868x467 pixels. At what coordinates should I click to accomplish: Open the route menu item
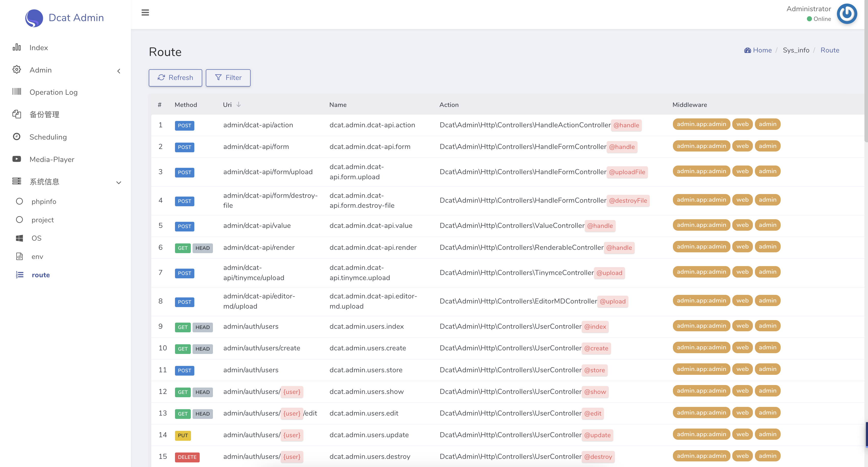[40, 275]
